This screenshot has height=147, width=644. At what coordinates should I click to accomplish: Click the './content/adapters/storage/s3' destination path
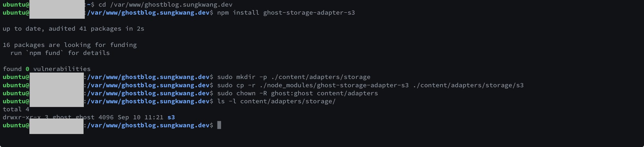point(468,85)
